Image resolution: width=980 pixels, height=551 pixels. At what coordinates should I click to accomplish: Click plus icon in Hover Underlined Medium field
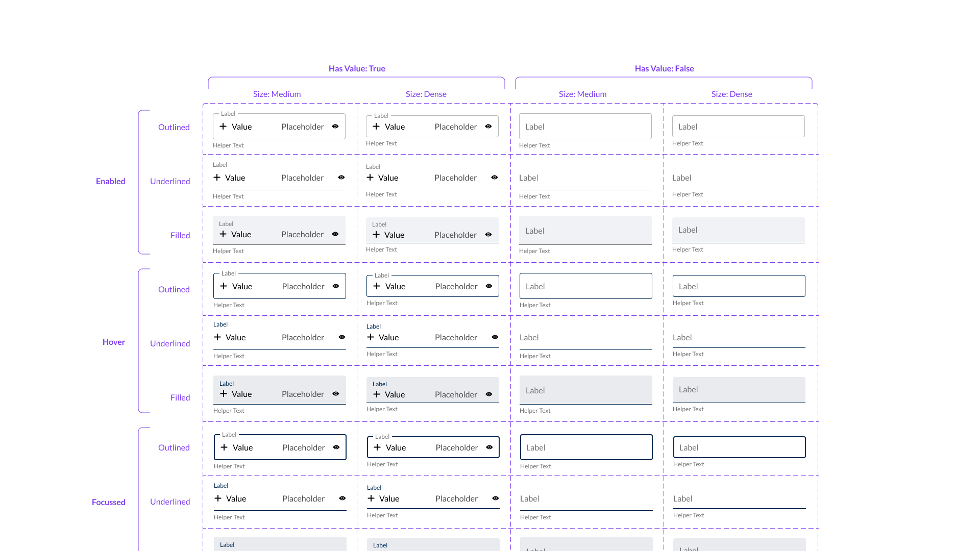217,337
